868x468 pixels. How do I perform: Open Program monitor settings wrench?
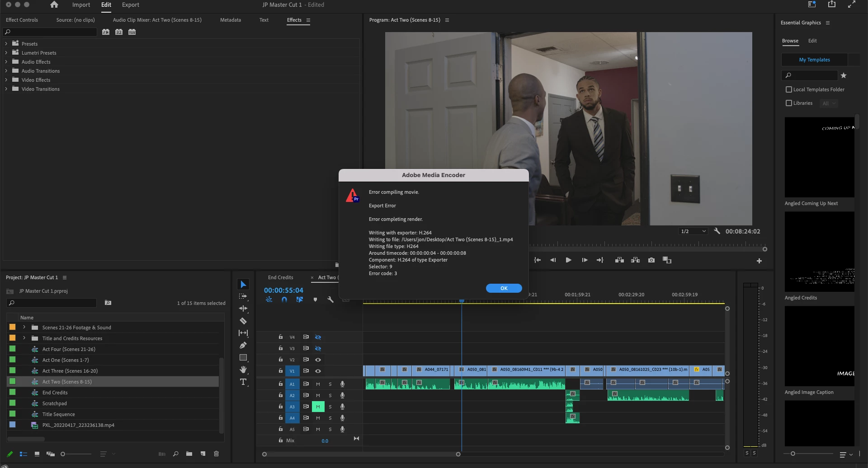click(717, 231)
